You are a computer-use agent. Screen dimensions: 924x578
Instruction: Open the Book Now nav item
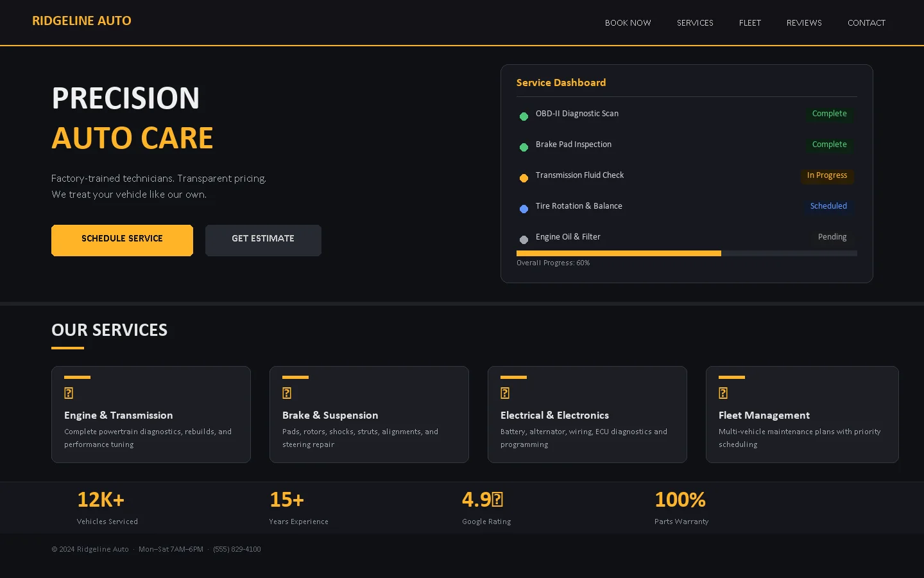628,22
